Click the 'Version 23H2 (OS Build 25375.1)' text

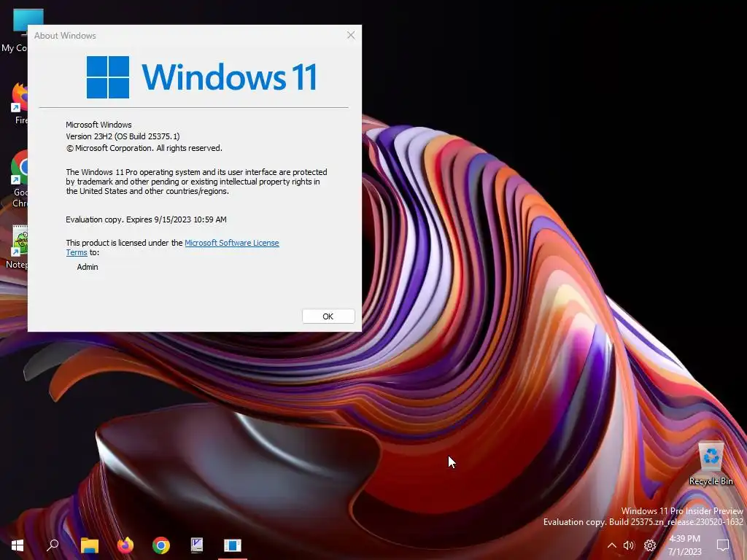point(123,136)
